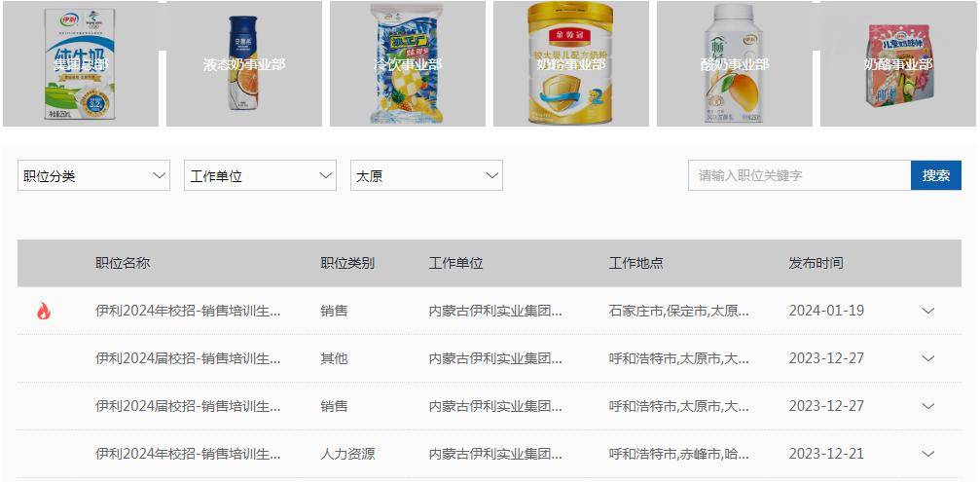Open the 工作单位 dropdown
980x482 pixels.
pos(260,175)
